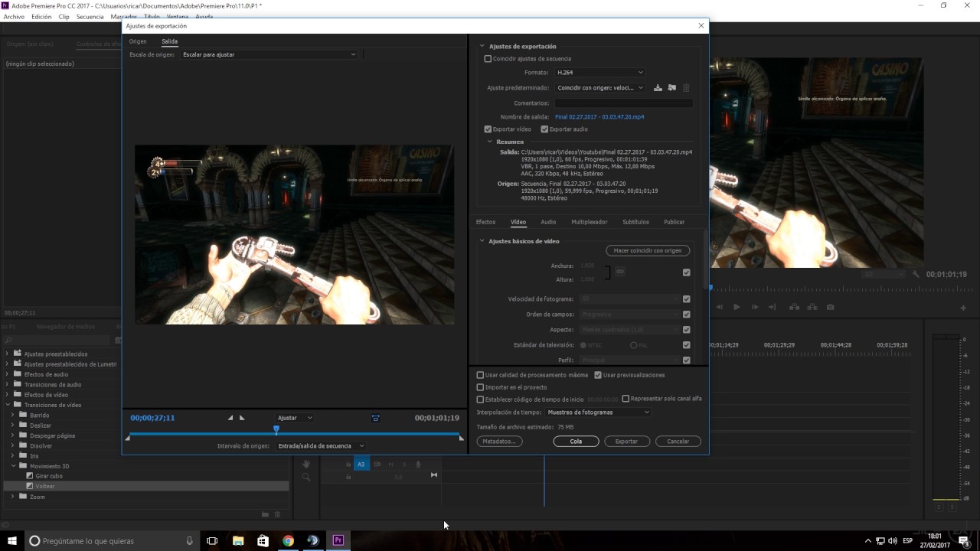Viewport: 980px width, 551px height.
Task: Click the link width and height icon
Action: 620,271
